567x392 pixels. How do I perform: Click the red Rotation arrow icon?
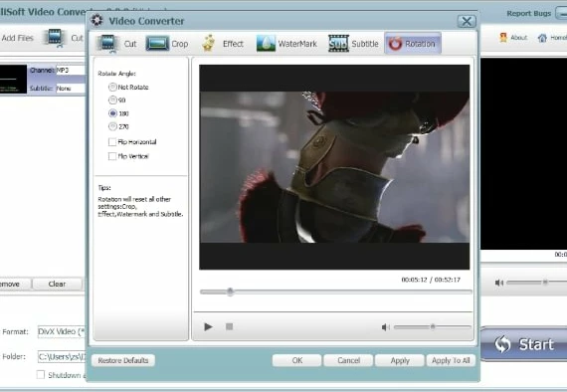(x=395, y=44)
